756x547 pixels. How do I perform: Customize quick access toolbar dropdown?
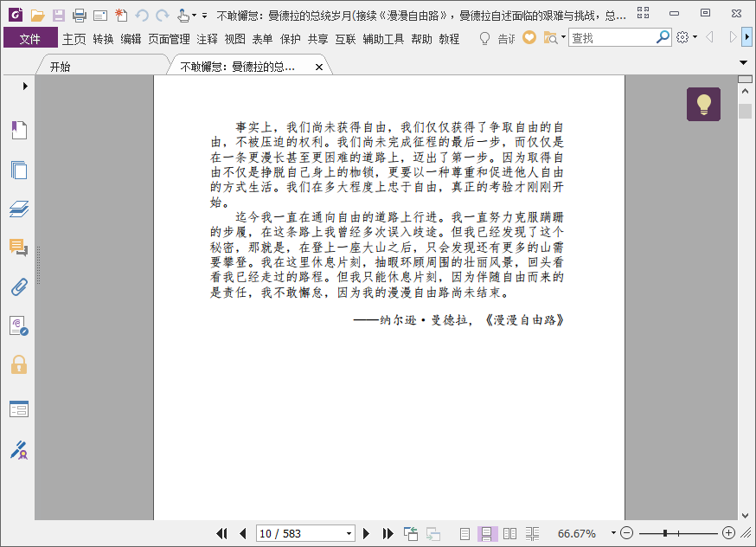[x=204, y=16]
